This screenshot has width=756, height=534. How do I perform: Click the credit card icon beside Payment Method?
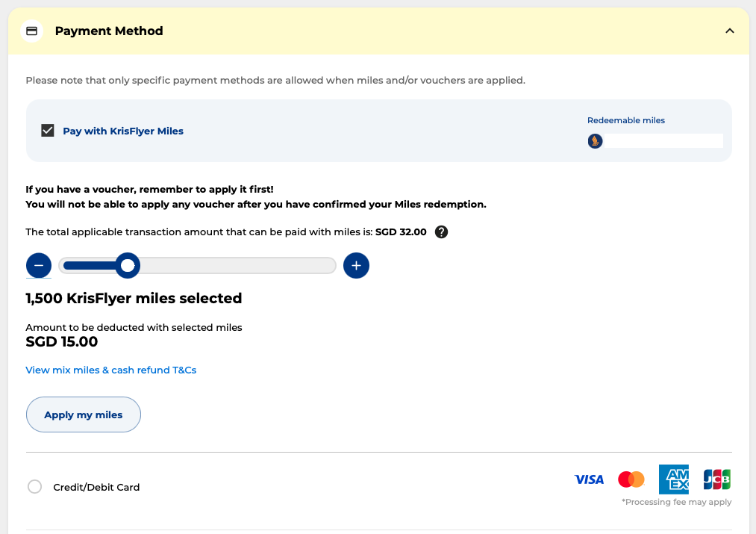coord(32,31)
